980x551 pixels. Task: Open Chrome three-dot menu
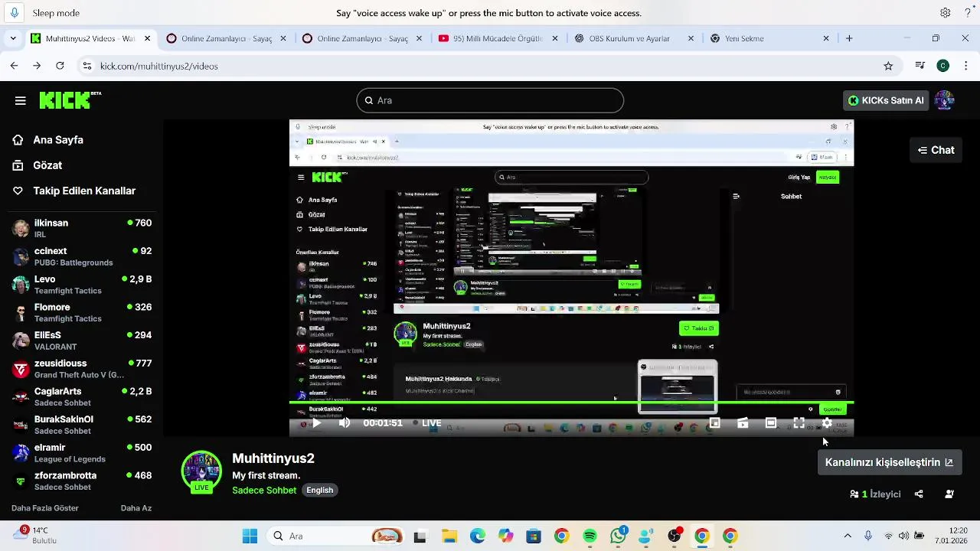pos(966,66)
